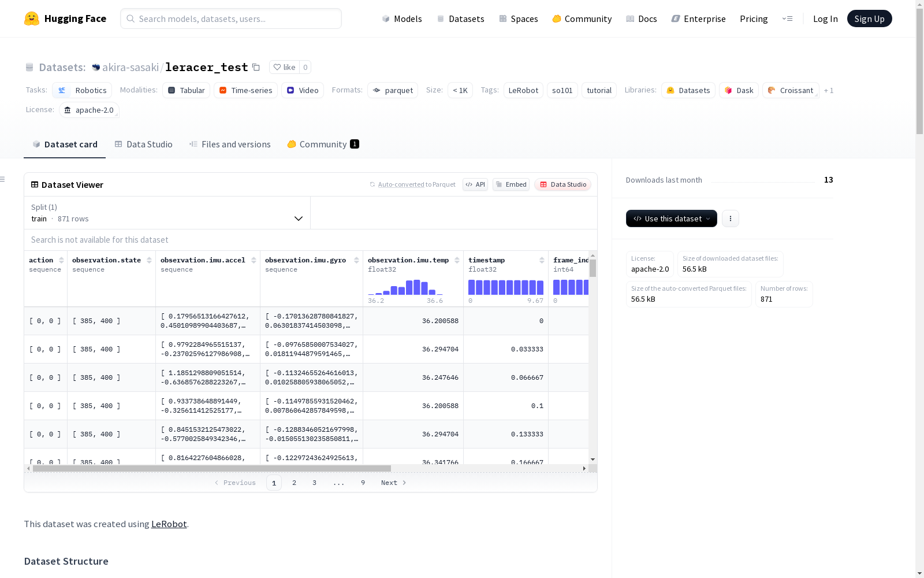Open the pink Data Studio button in viewer
The image size is (924, 578).
563,184
